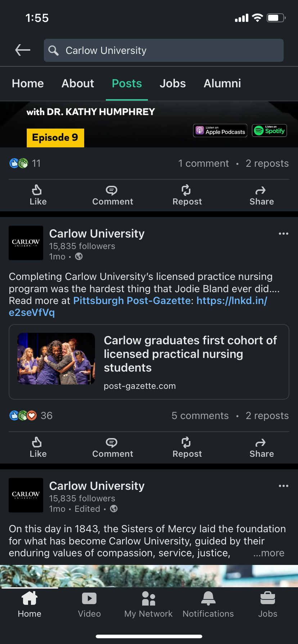Viewport: 298px width, 644px height.
Task: Expand the 1843 post with "...more"
Action: (x=269, y=553)
